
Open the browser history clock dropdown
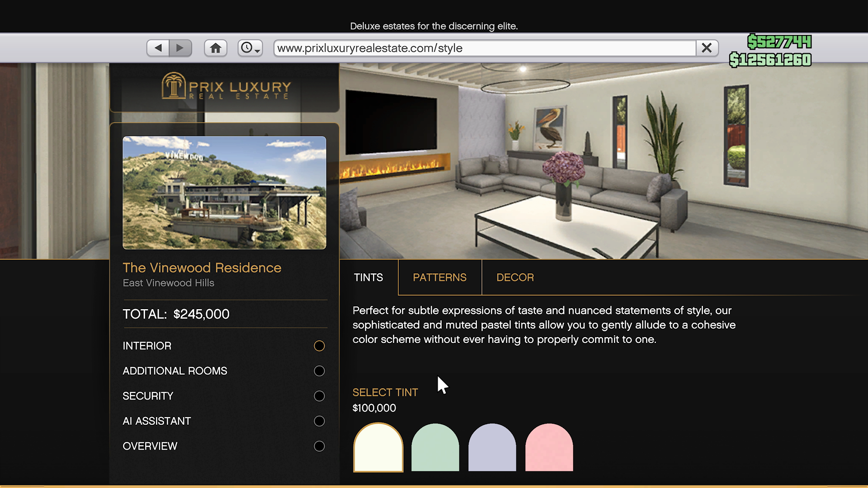[x=250, y=48]
